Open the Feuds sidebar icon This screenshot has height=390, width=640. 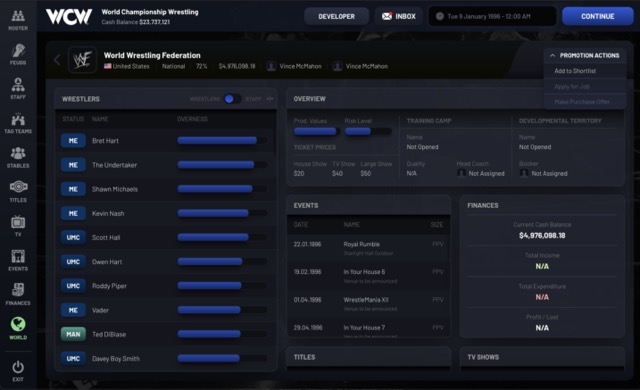coord(18,51)
